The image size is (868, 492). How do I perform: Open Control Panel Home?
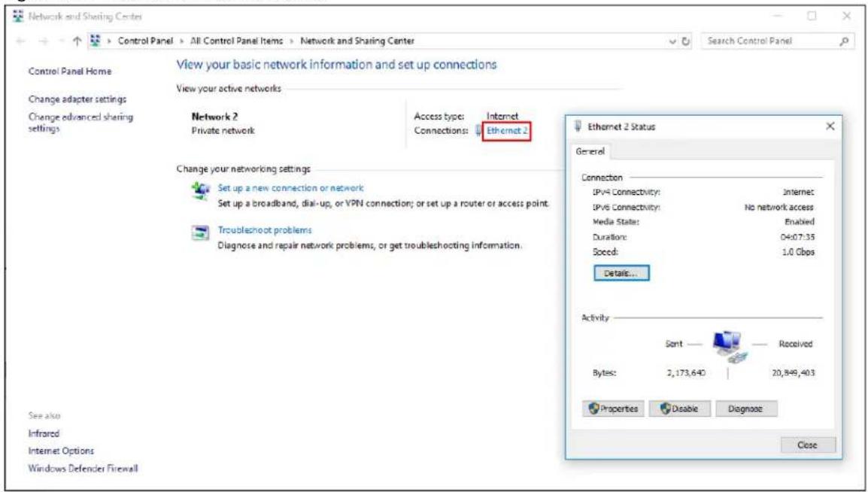[70, 71]
